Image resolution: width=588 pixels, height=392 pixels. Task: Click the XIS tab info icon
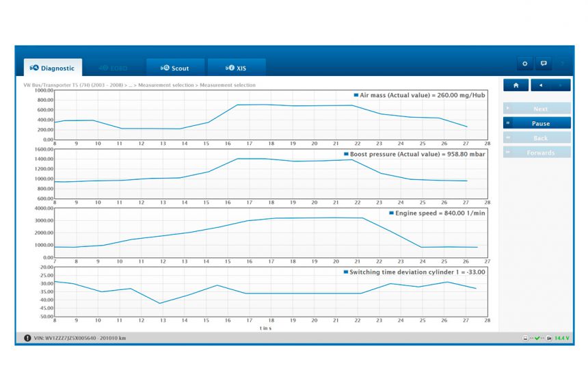click(x=230, y=68)
